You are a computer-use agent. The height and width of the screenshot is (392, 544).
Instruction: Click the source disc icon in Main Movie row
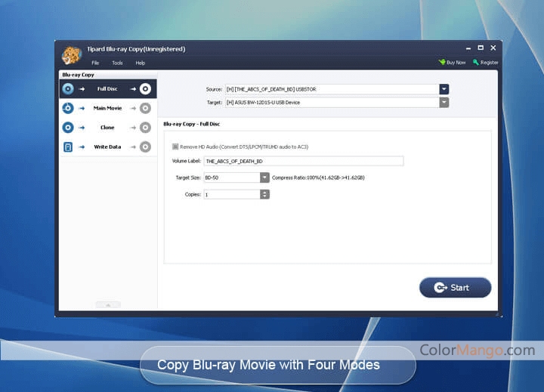68,108
